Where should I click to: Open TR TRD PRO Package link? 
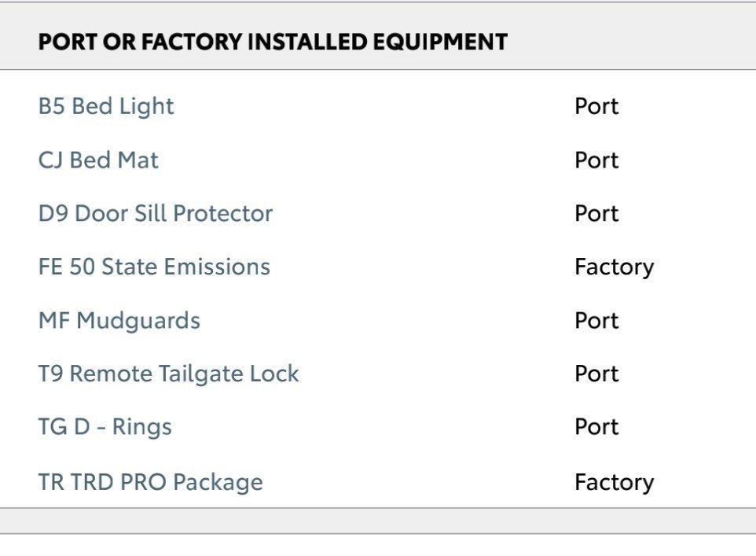pyautogui.click(x=150, y=481)
